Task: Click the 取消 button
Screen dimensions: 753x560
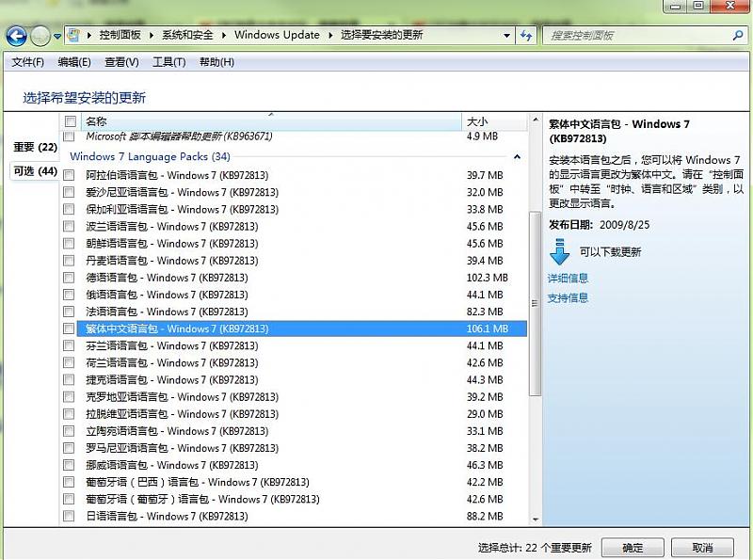Action: coord(702,548)
